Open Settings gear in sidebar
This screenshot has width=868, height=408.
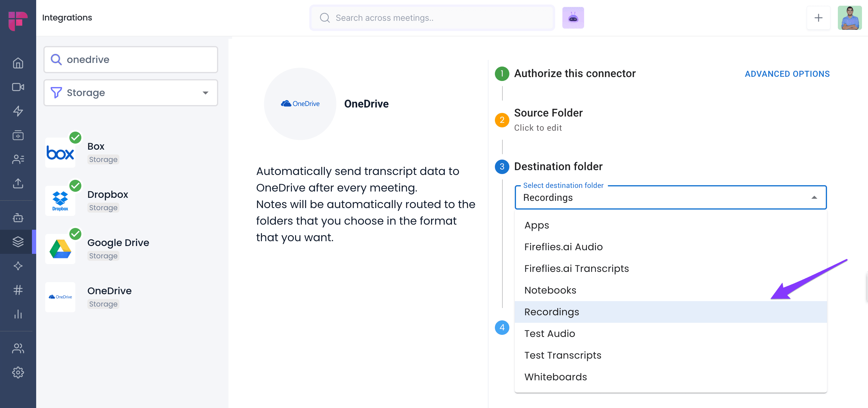point(18,372)
